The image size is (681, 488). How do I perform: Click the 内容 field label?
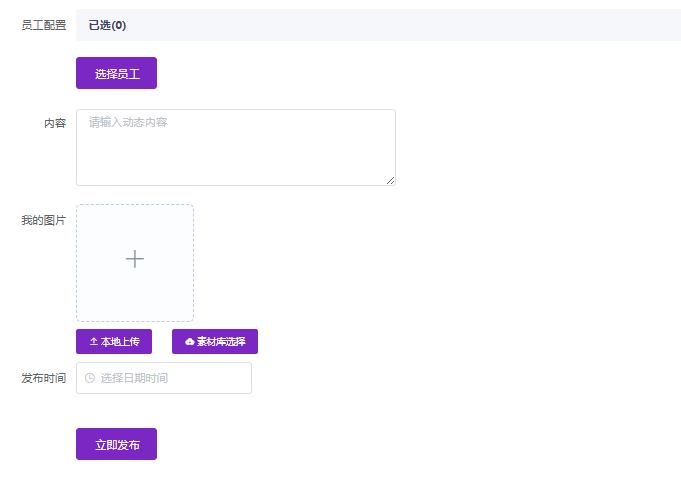[55, 123]
